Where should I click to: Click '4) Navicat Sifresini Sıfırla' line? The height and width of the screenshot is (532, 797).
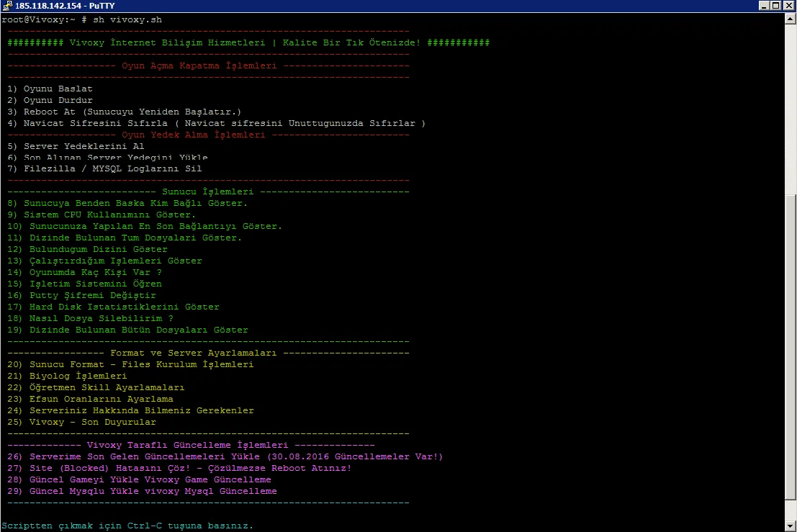point(217,124)
